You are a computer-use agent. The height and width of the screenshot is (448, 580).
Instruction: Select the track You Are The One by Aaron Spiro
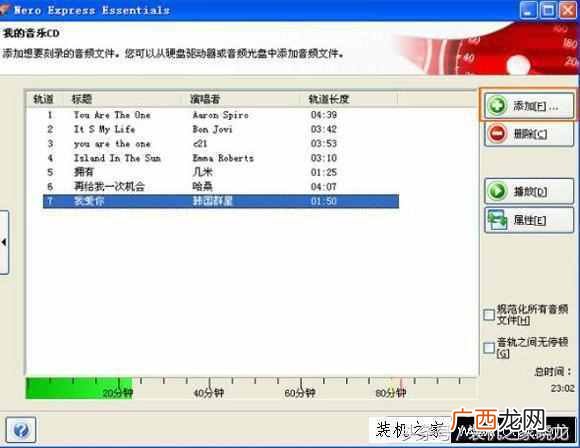pyautogui.click(x=221, y=115)
